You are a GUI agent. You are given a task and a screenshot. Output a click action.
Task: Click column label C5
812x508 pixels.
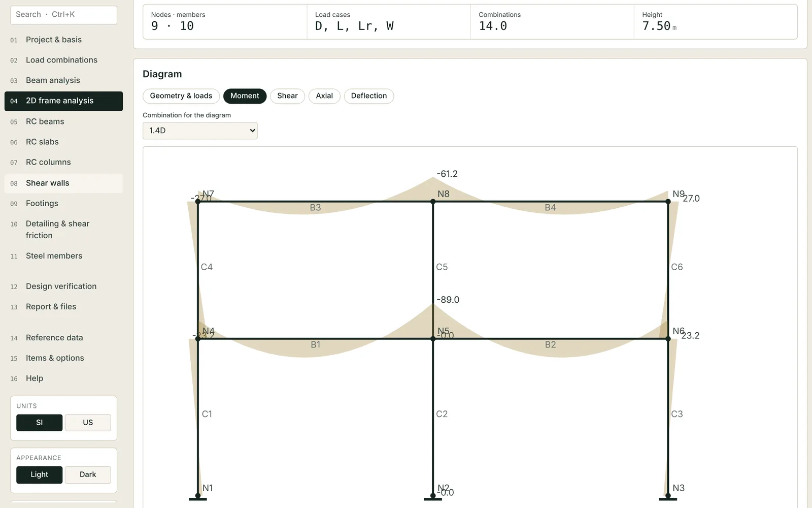click(442, 267)
